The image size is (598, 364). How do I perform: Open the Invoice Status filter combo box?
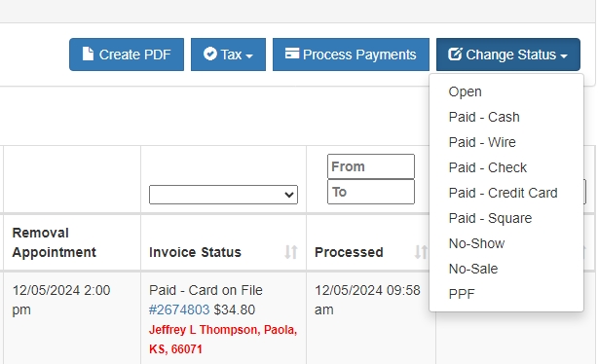223,195
